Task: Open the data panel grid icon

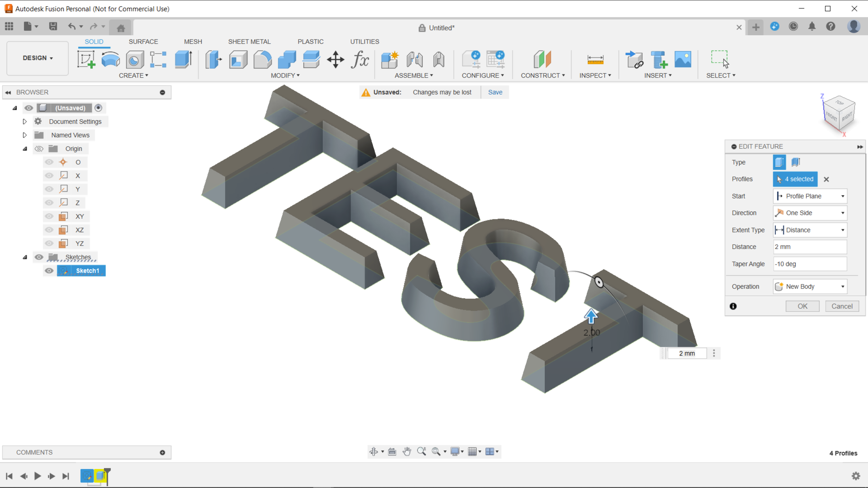Action: coord(9,26)
